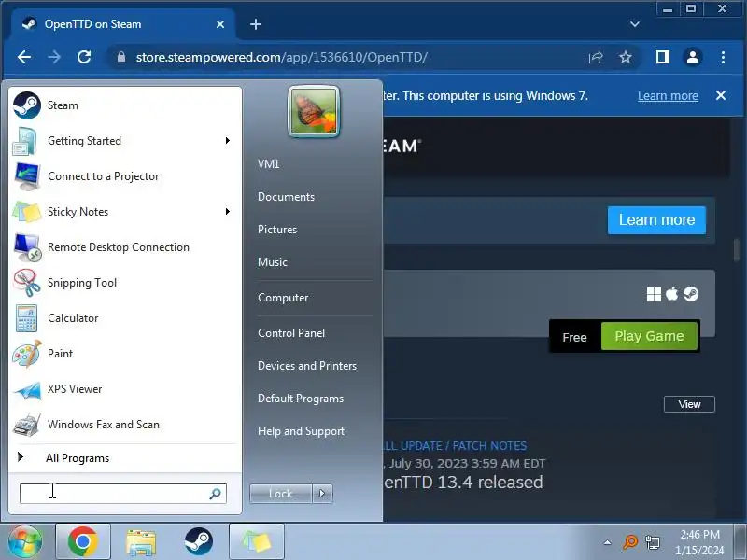
Task: Share this page icon in address bar
Action: click(x=596, y=57)
